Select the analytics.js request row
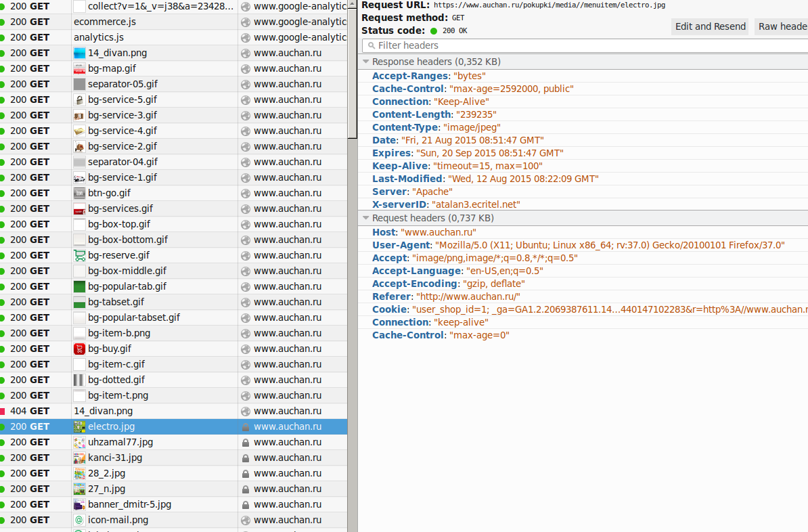The image size is (808, 532). pos(174,37)
